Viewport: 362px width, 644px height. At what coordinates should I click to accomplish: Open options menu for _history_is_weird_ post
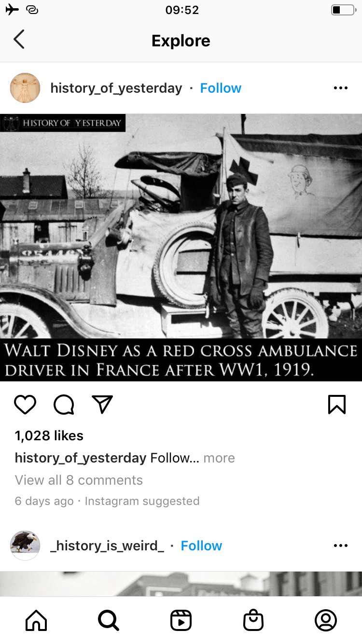[341, 546]
